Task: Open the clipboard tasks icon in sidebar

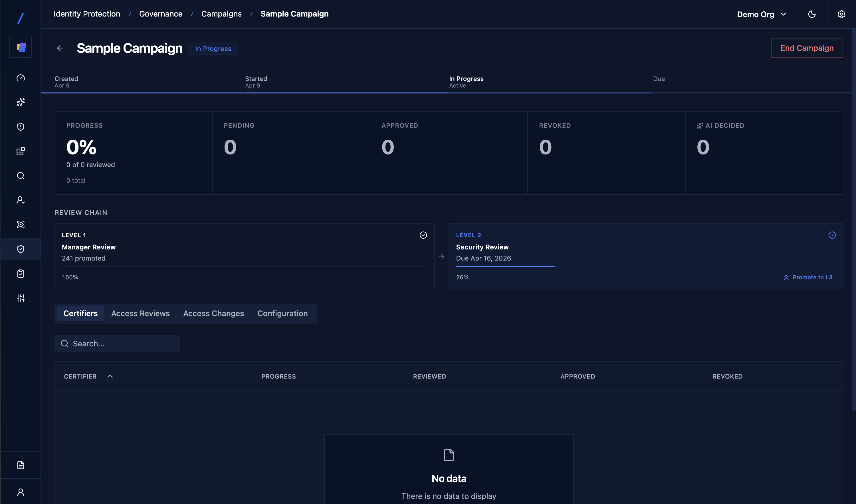Action: click(x=20, y=273)
